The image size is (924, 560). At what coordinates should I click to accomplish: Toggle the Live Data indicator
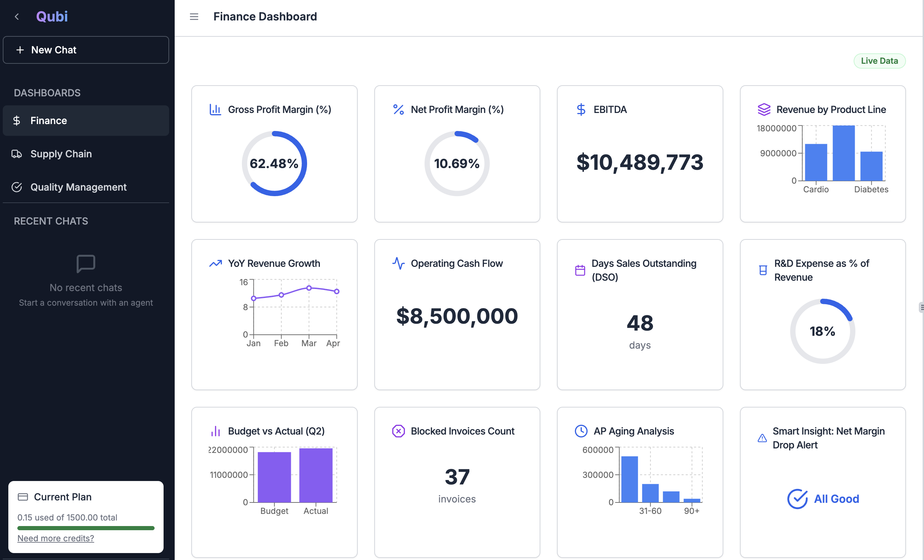point(879,60)
